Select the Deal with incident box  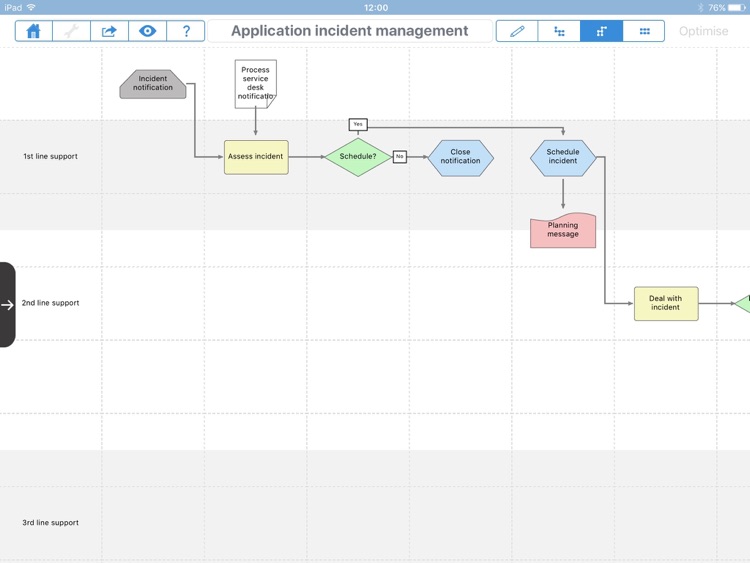click(x=665, y=303)
